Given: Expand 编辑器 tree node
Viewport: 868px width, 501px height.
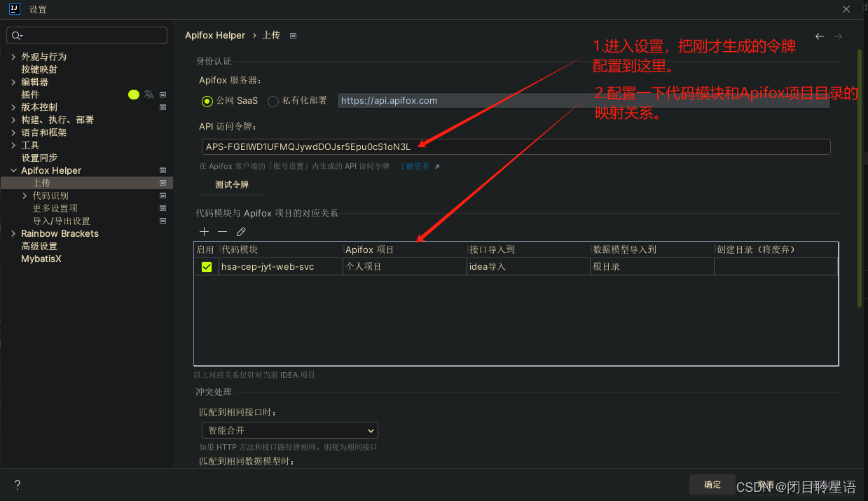Looking at the screenshot, I should point(13,82).
